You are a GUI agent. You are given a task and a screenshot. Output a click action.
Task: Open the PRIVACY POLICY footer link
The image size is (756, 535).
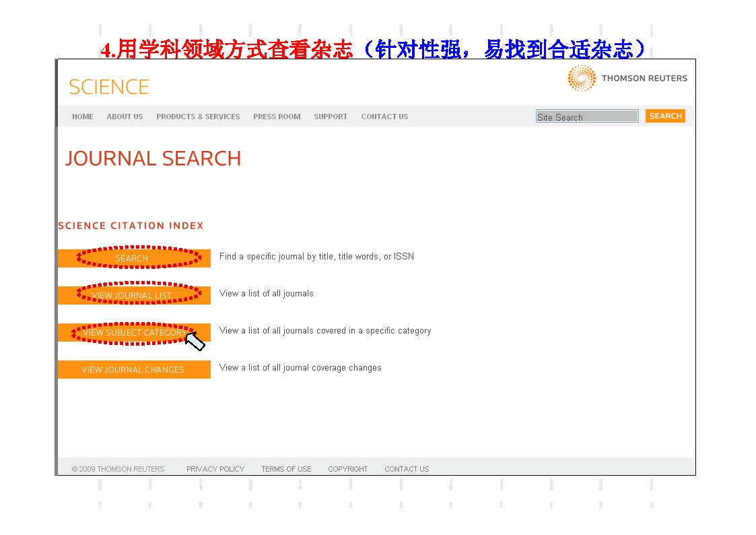point(215,469)
